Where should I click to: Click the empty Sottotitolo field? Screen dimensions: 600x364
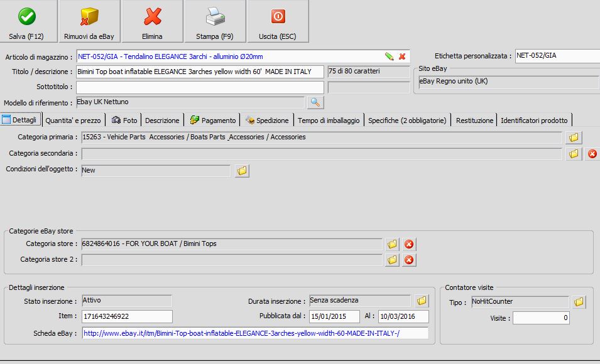pos(200,87)
